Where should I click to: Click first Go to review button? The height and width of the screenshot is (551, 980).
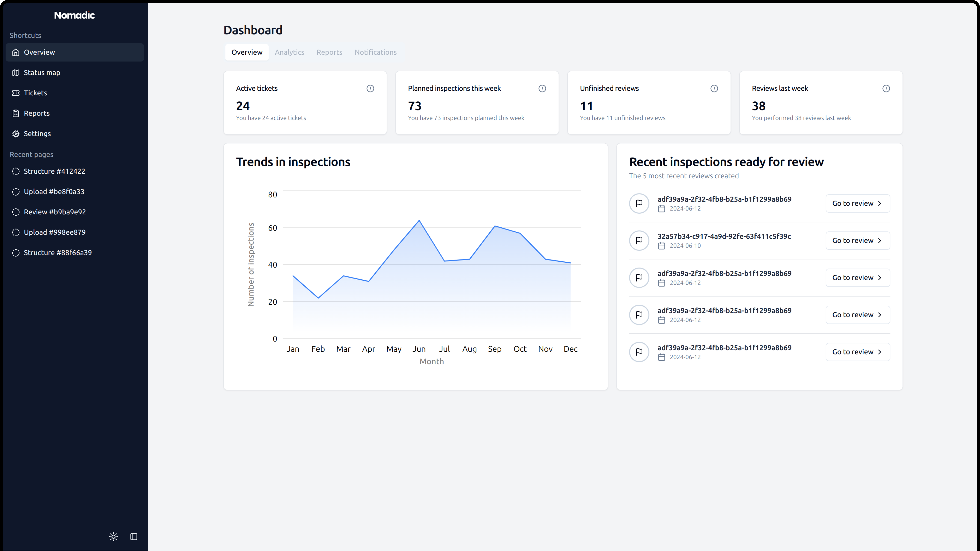coord(858,203)
